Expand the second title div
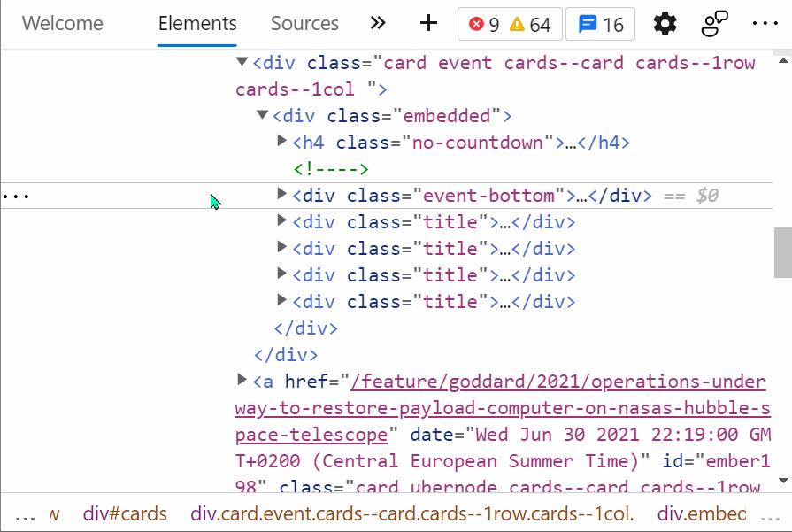This screenshot has height=532, width=792. [282, 247]
